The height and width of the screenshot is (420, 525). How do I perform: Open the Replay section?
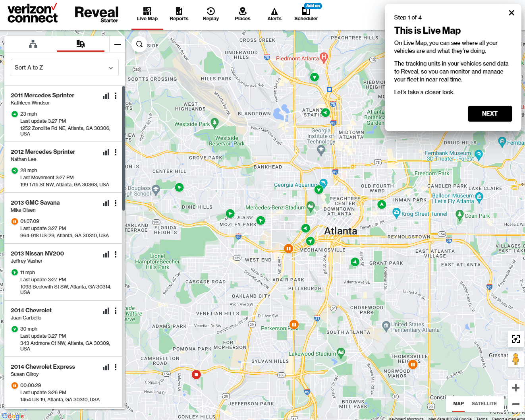click(x=210, y=13)
